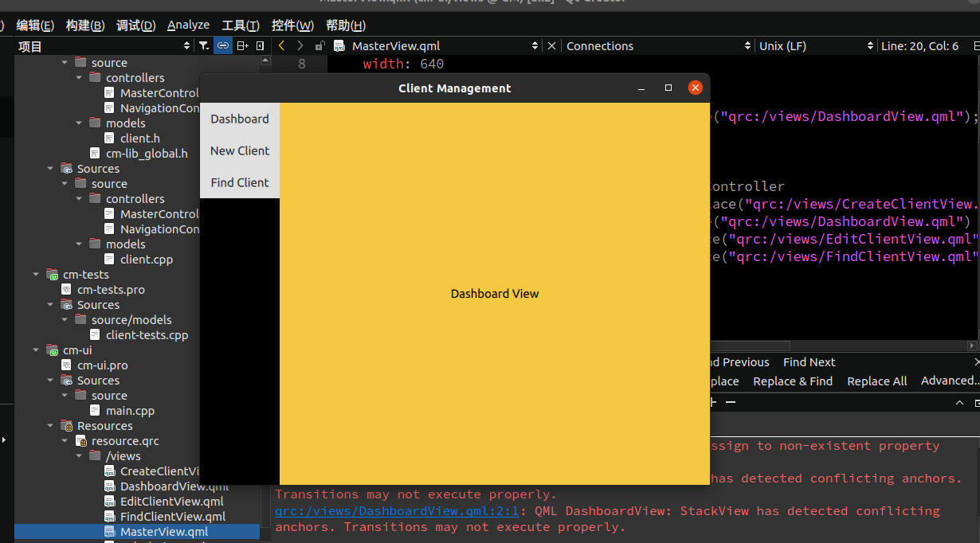The width and height of the screenshot is (980, 543).
Task: Click Dashboard in Client Management window
Action: 240,119
